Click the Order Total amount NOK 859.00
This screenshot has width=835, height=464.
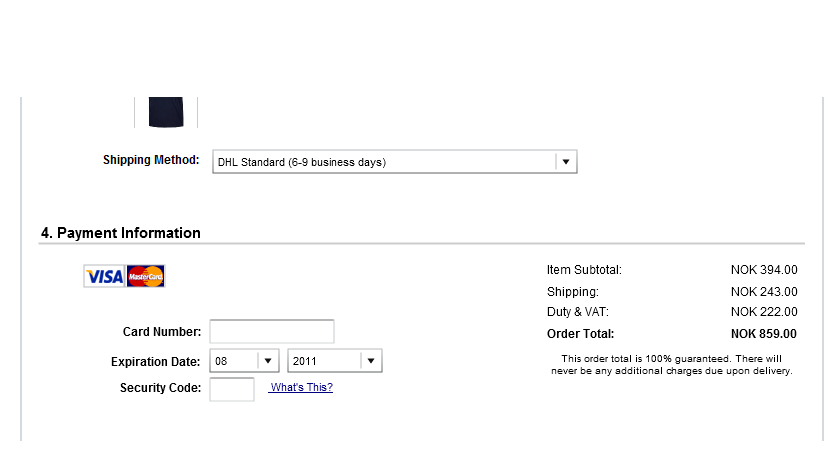click(764, 334)
